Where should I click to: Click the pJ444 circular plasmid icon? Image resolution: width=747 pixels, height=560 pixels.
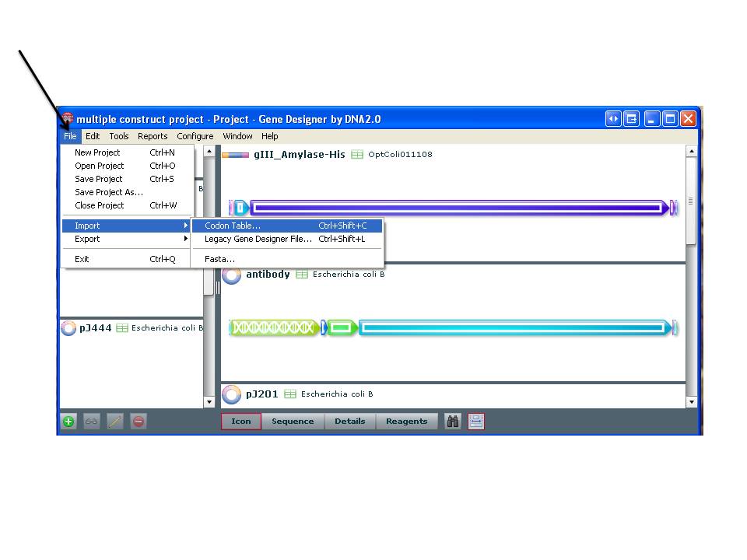tap(68, 327)
